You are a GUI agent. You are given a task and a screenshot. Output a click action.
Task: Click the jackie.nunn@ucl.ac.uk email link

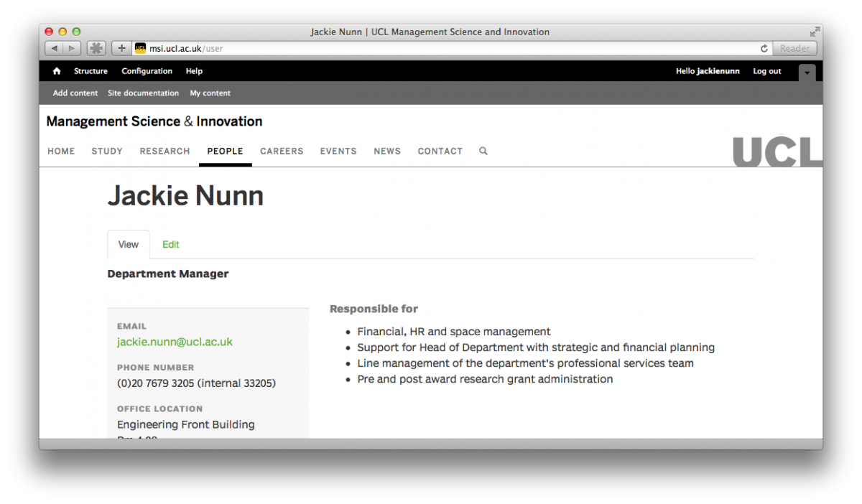175,342
